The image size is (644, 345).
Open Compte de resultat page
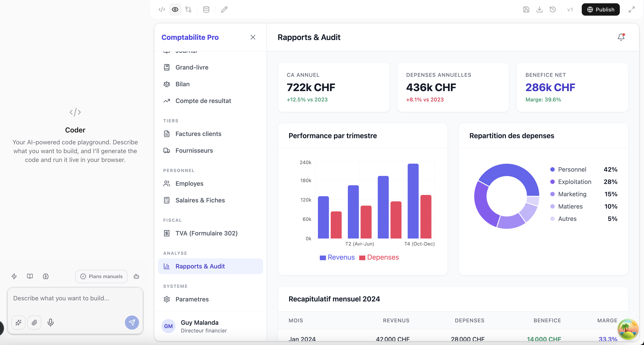coord(210,101)
